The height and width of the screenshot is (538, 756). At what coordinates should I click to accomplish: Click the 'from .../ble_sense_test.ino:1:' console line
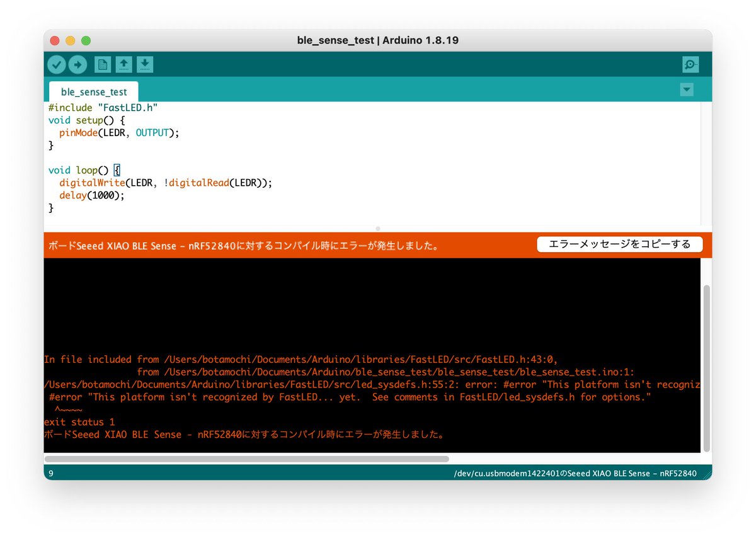386,372
